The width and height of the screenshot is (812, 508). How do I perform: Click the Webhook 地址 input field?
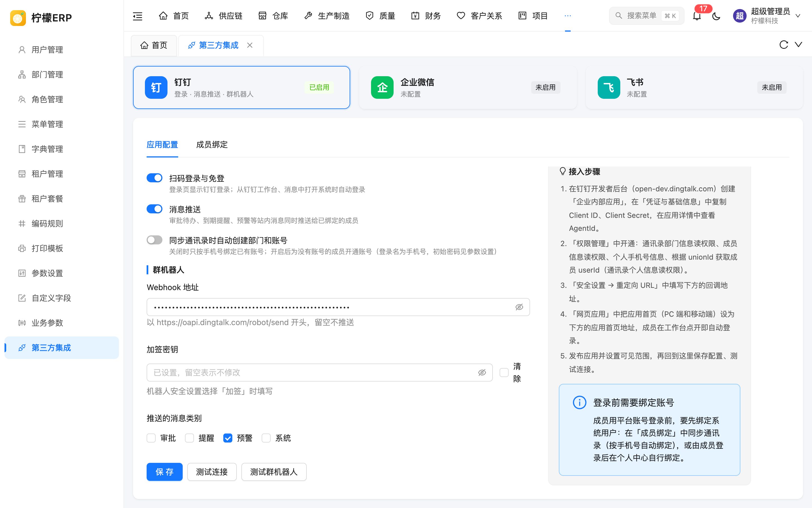[x=338, y=307]
